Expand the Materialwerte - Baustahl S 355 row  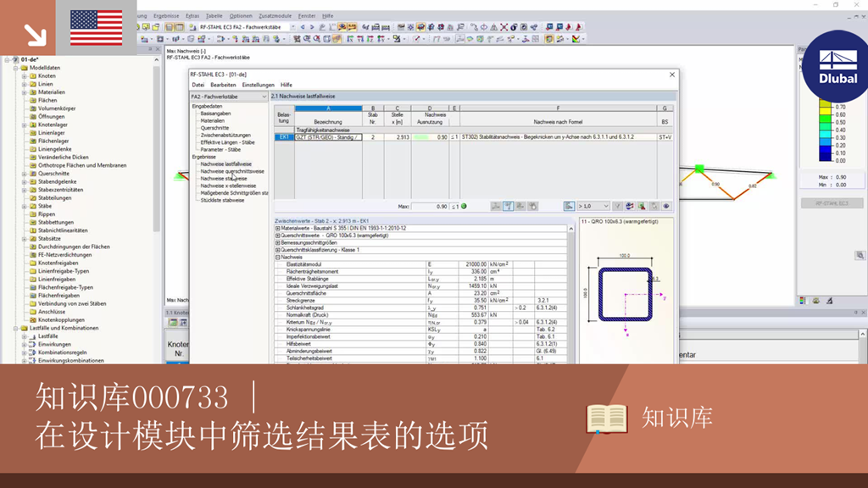[278, 228]
